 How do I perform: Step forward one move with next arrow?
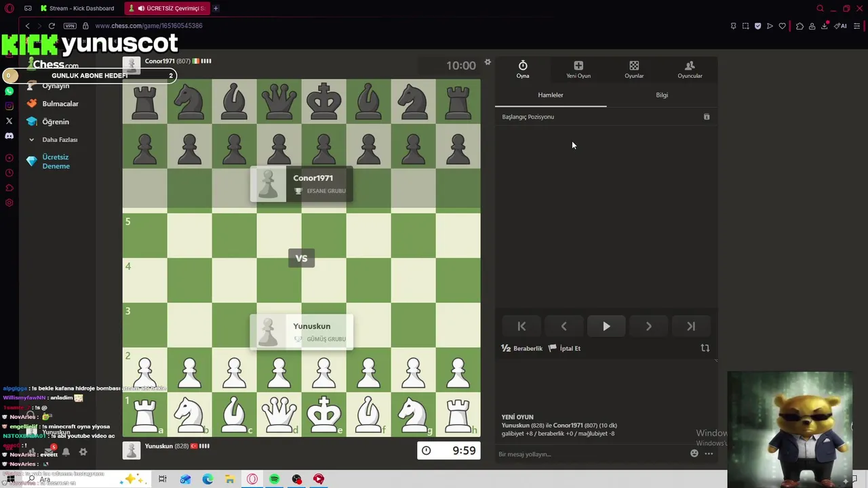[x=649, y=326]
